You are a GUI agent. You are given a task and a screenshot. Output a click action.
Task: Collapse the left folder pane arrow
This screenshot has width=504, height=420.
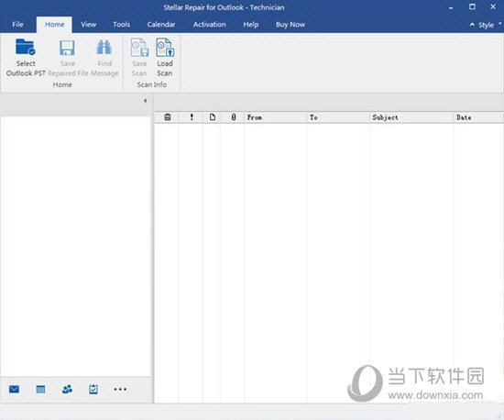pyautogui.click(x=146, y=101)
